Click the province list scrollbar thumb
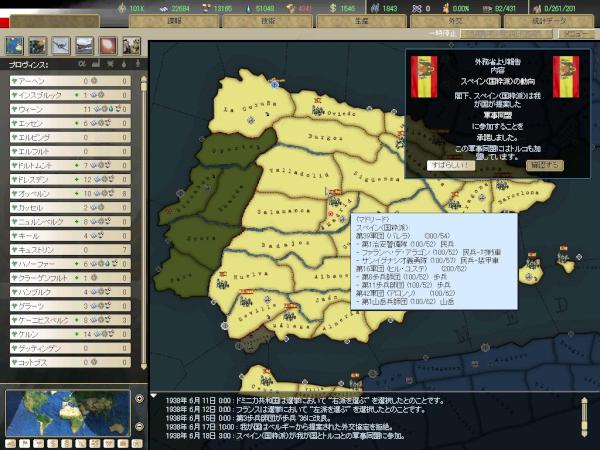This screenshot has height=450, width=600. pyautogui.click(x=144, y=86)
